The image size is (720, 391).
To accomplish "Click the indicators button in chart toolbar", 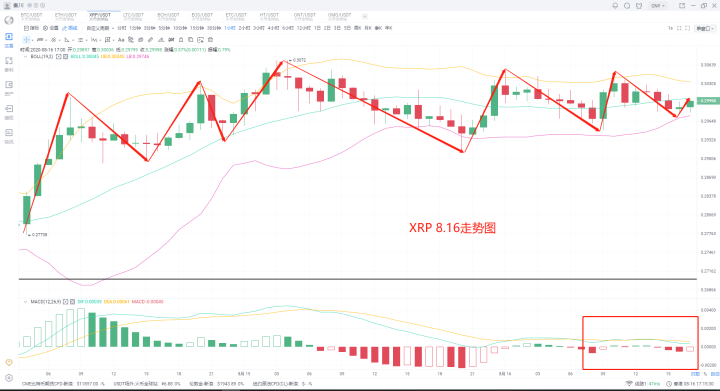I will (32, 28).
